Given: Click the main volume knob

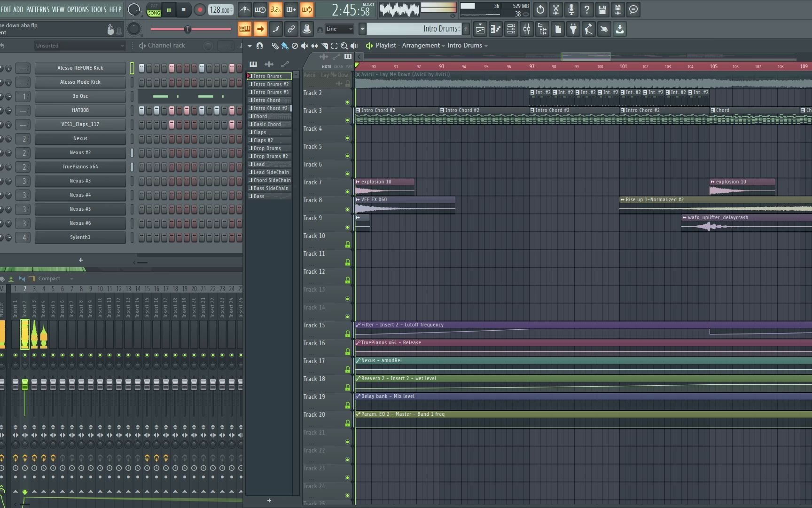Looking at the screenshot, I should (x=134, y=9).
